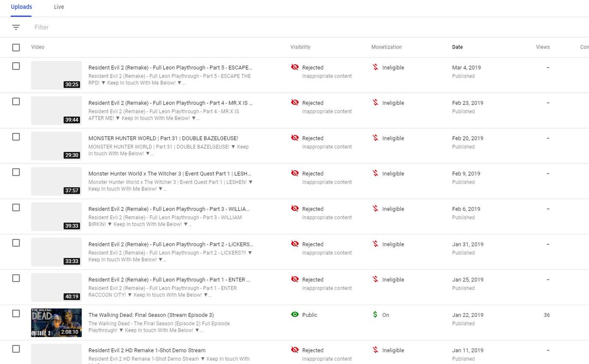Switch to the Uploads tab
Image resolution: width=589 pixels, height=364 pixels.
[22, 7]
